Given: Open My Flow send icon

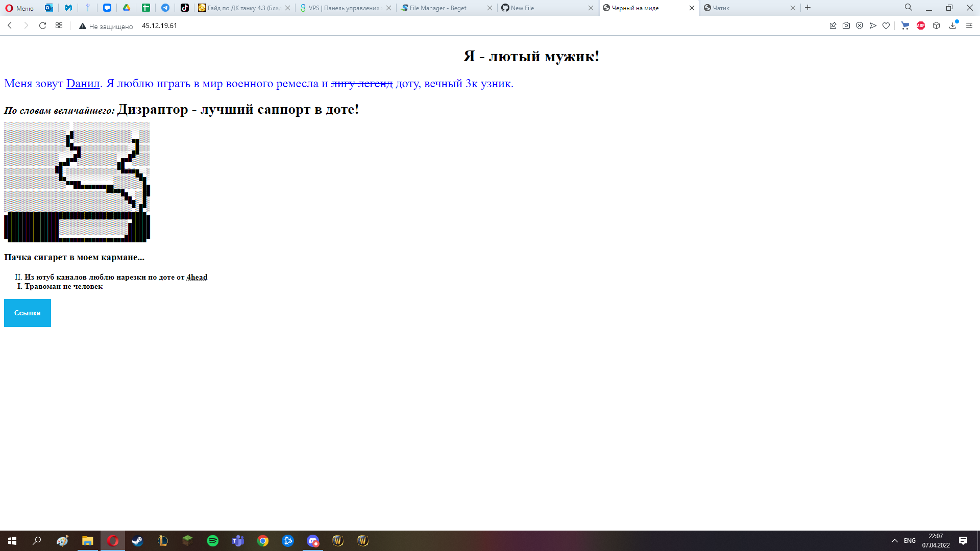Looking at the screenshot, I should (873, 26).
